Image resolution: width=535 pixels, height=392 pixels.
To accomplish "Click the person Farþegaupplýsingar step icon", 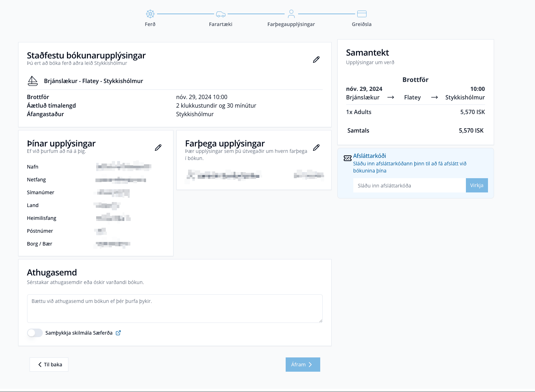I will [291, 14].
